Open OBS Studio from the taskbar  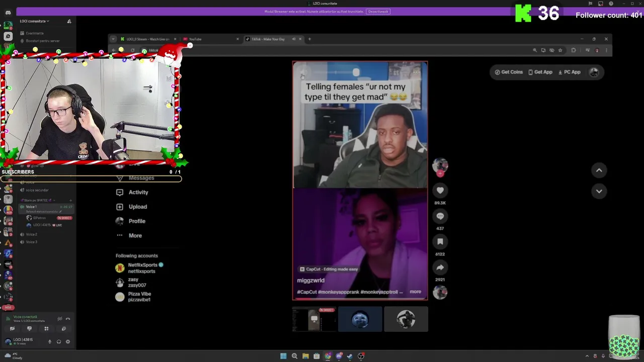tap(361, 356)
